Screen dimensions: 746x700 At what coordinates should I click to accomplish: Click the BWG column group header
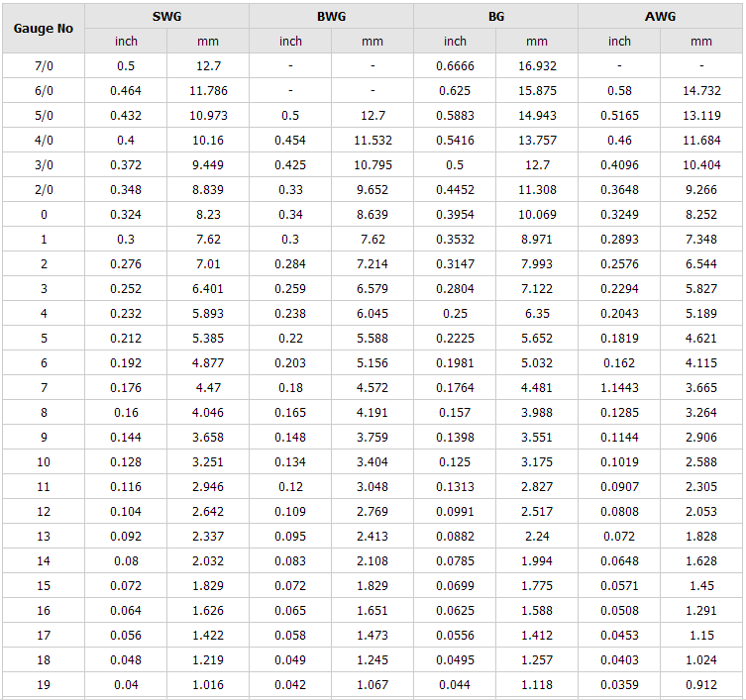(331, 17)
